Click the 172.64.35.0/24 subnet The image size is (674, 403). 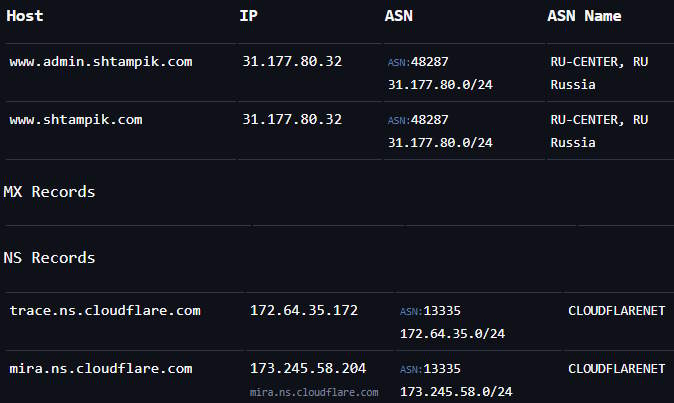(452, 334)
